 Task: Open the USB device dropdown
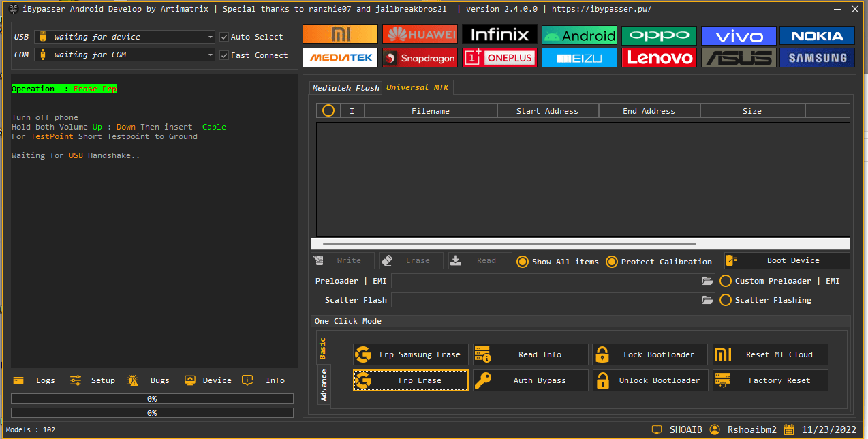(210, 37)
